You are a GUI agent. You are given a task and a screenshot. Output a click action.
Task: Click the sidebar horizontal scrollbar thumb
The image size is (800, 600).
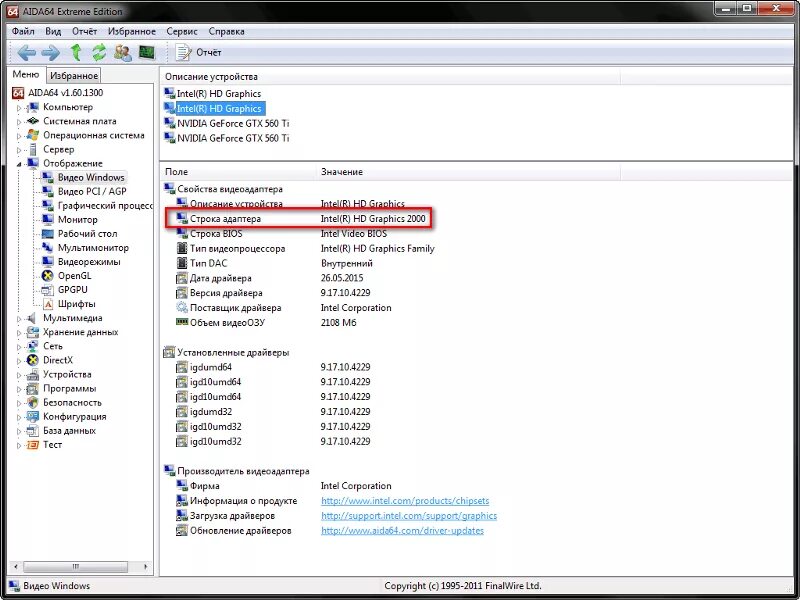click(76, 567)
